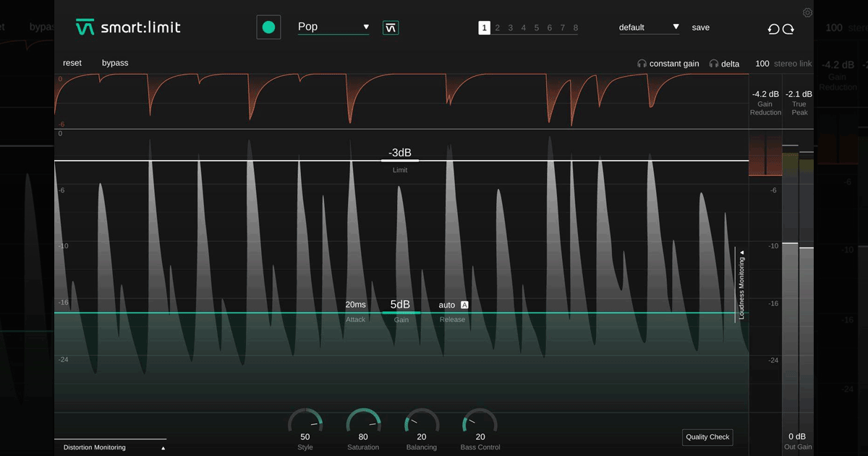Click the delta headphones icon
This screenshot has width=868, height=456.
[714, 64]
